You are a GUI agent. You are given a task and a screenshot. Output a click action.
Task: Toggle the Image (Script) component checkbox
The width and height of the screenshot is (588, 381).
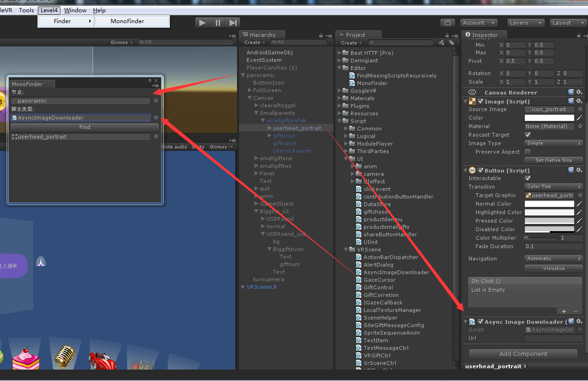coord(480,102)
